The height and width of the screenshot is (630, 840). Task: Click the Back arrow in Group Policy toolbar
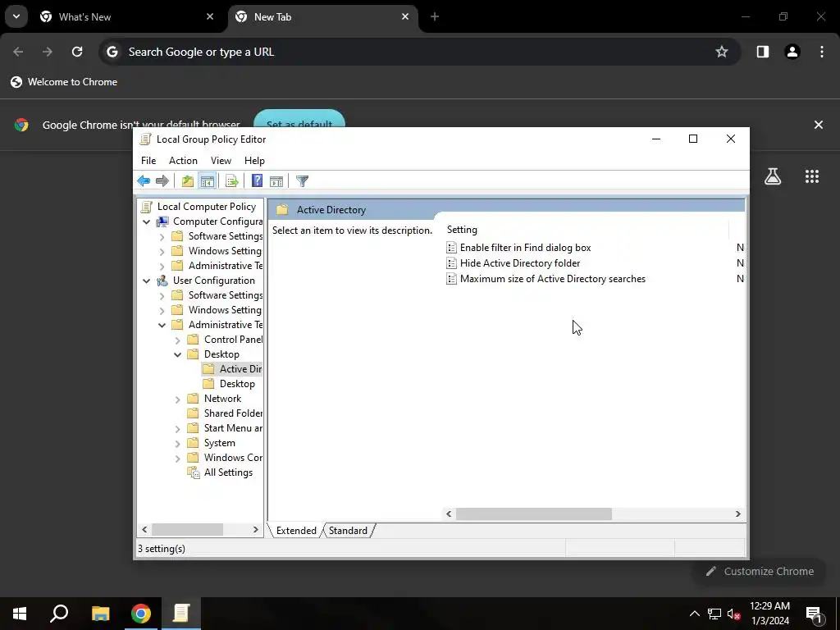[x=144, y=181]
